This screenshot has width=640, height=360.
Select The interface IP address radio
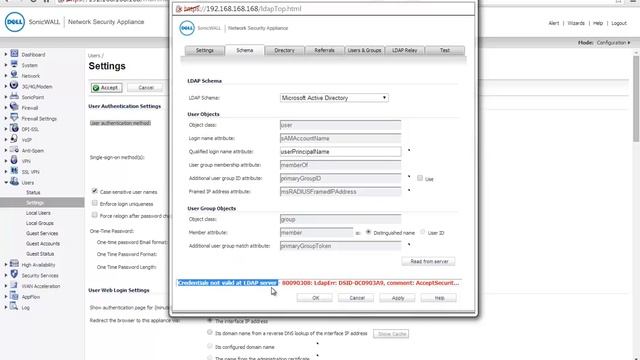210,320
